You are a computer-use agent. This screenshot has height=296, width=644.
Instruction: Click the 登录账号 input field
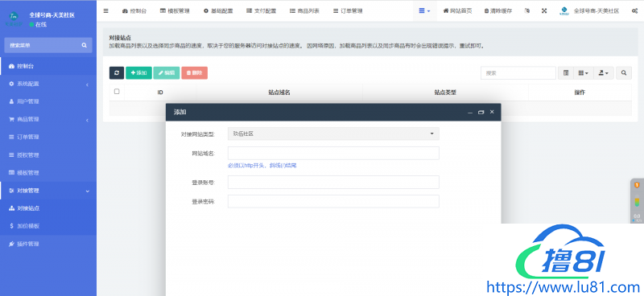[x=333, y=183]
